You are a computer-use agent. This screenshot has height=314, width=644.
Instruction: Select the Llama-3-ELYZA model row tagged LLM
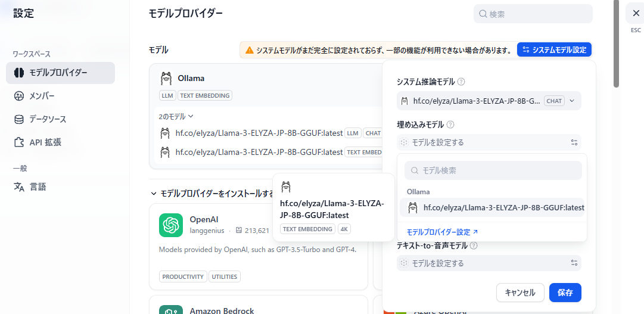click(269, 133)
